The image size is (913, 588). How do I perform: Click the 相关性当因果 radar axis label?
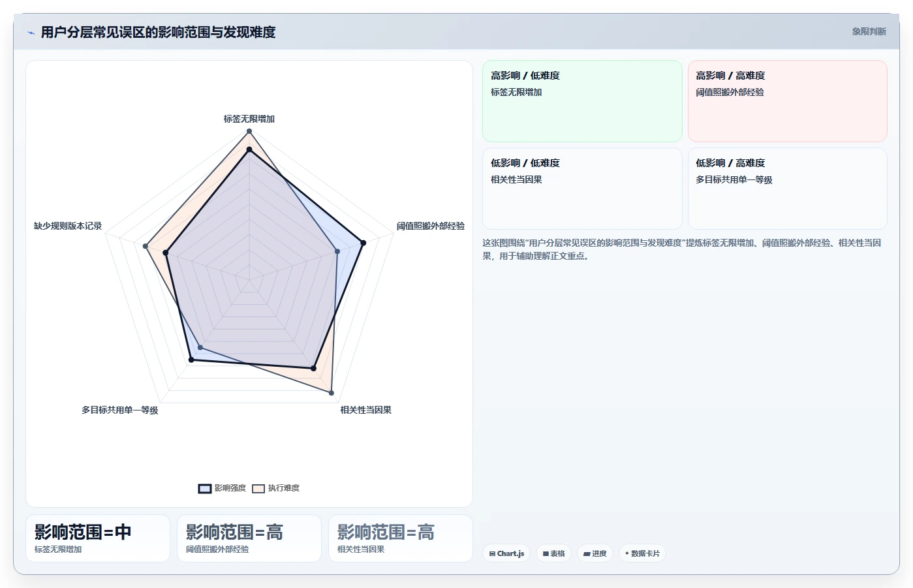tap(366, 410)
